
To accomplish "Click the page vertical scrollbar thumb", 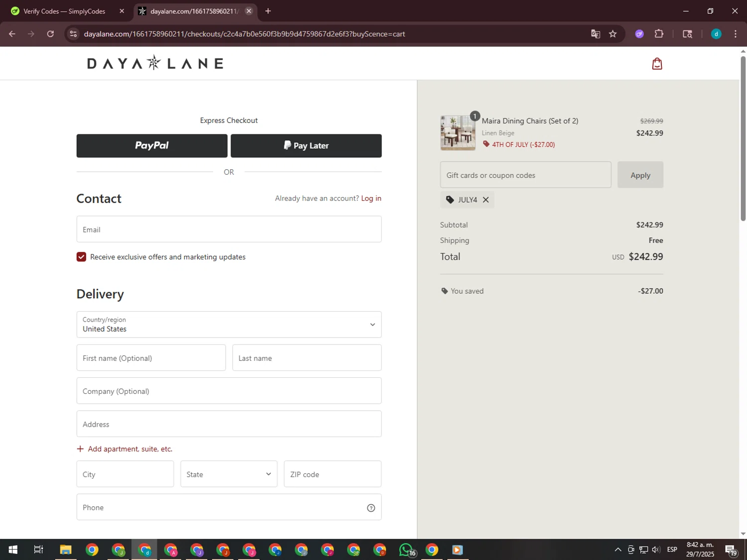I will 743,138.
